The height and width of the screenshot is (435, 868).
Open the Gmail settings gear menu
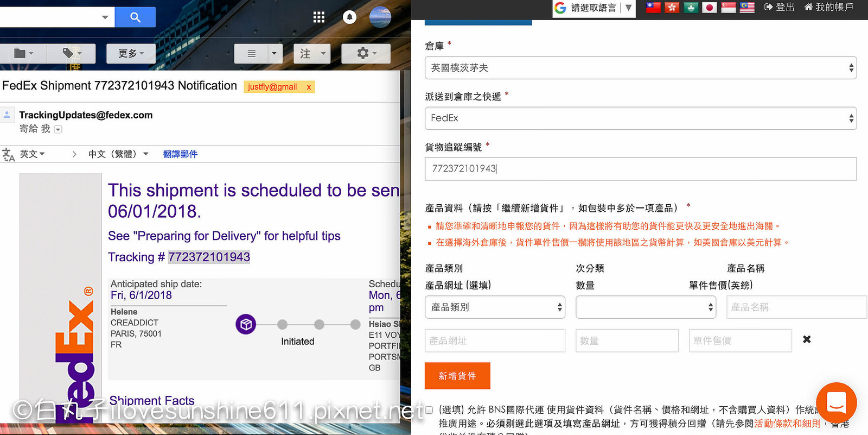tap(366, 53)
